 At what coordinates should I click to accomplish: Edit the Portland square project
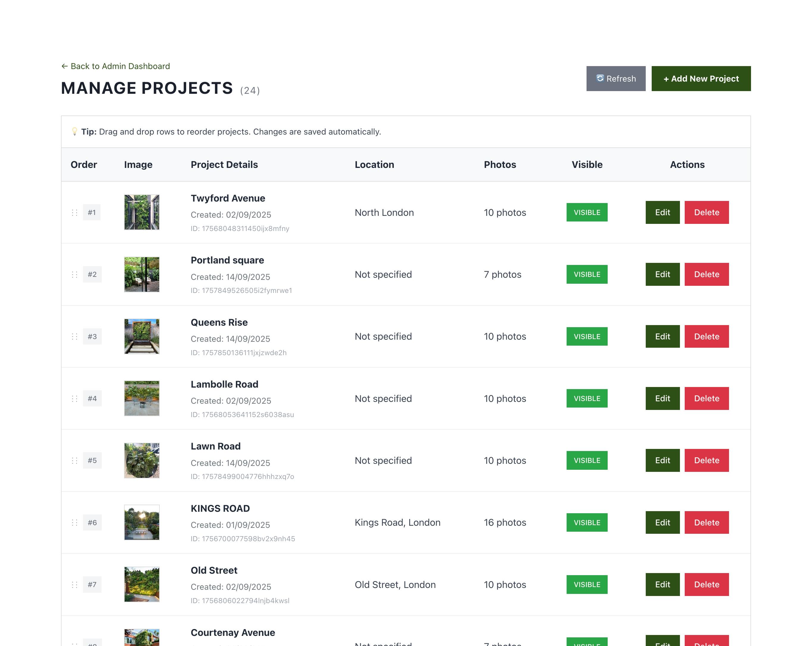(x=662, y=274)
